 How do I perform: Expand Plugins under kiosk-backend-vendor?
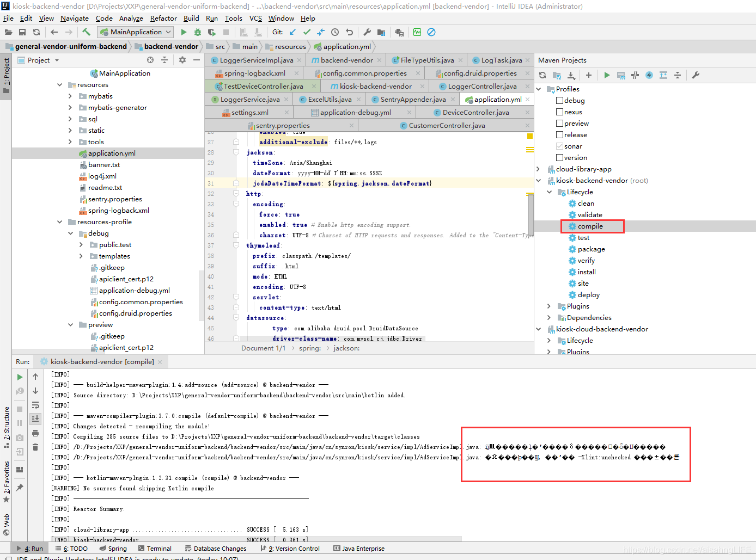[549, 306]
